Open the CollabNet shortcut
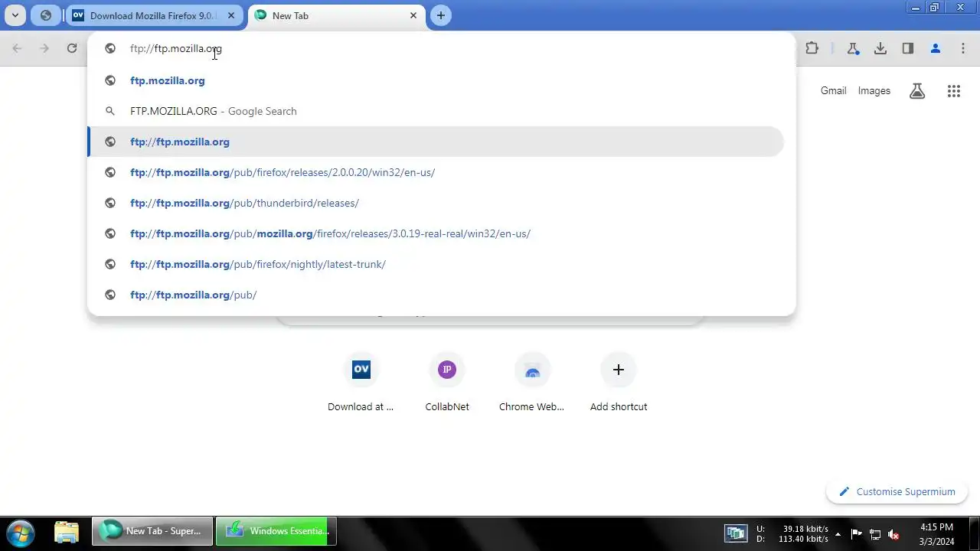Image resolution: width=980 pixels, height=551 pixels. click(447, 383)
